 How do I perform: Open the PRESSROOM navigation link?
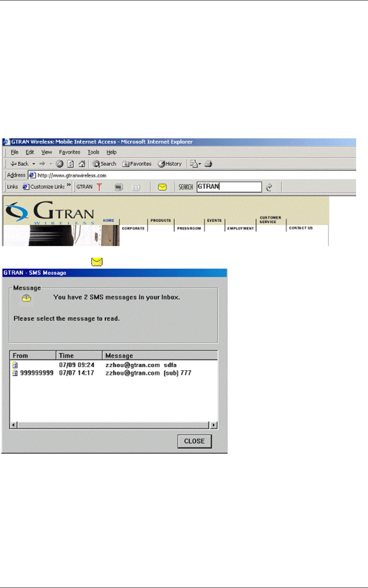[x=189, y=228]
